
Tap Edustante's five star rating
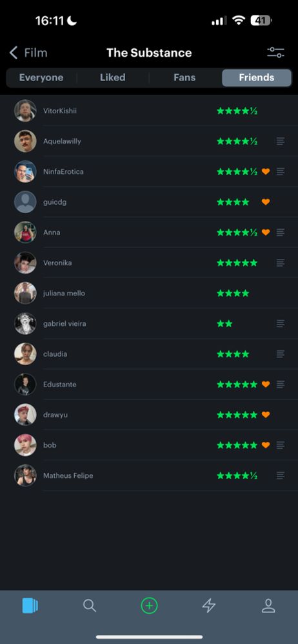237,384
